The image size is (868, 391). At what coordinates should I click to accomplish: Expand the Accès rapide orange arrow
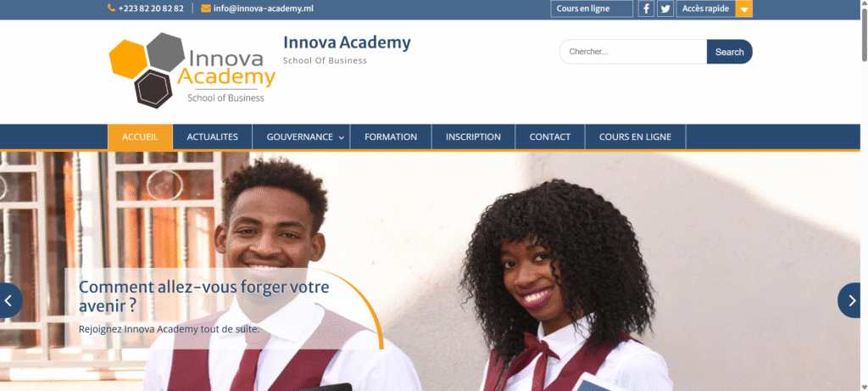tap(744, 8)
